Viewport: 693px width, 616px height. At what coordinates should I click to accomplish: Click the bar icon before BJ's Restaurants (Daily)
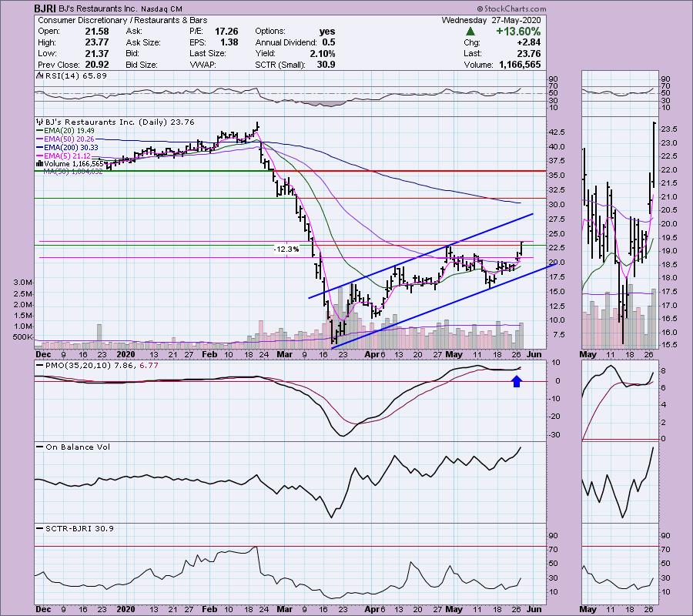coord(40,122)
